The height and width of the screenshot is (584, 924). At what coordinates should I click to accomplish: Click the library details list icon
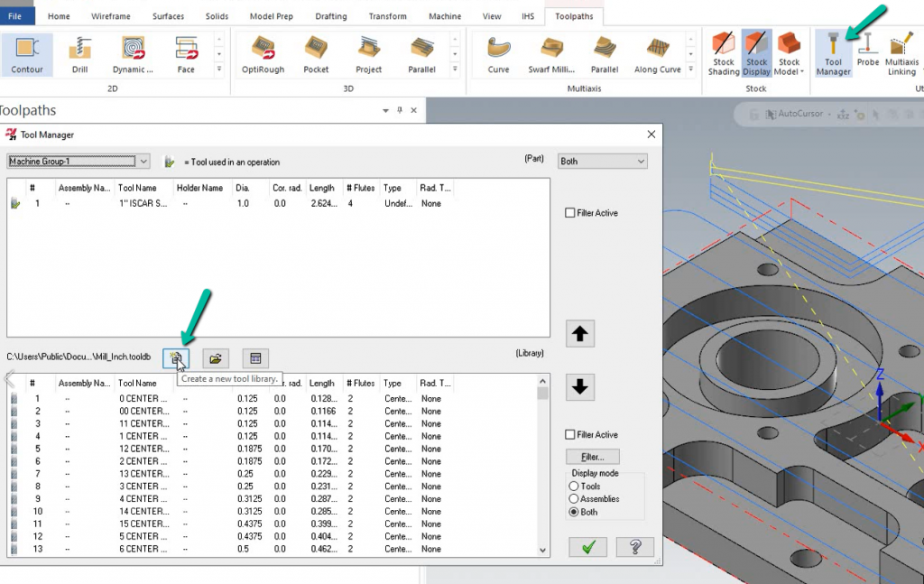255,358
